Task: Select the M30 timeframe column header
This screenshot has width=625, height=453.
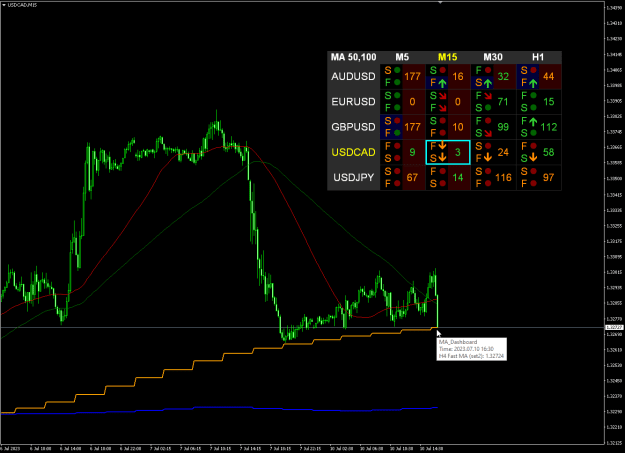Action: point(493,57)
